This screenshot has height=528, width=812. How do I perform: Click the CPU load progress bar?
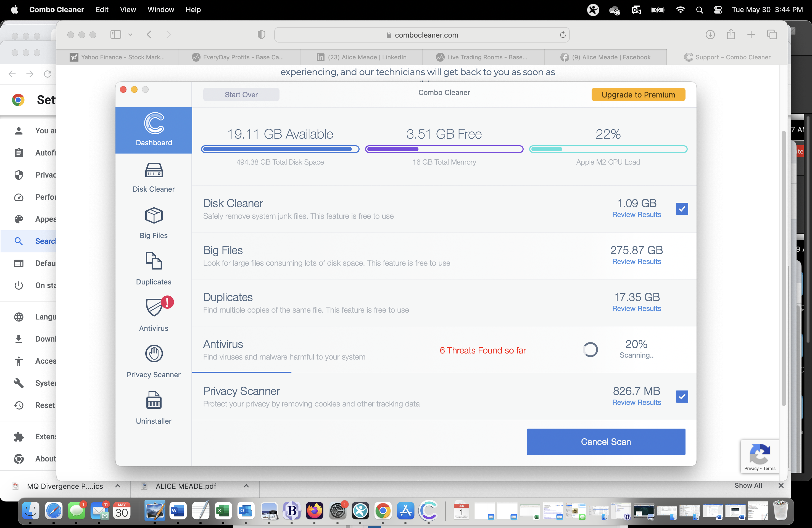coord(608,149)
